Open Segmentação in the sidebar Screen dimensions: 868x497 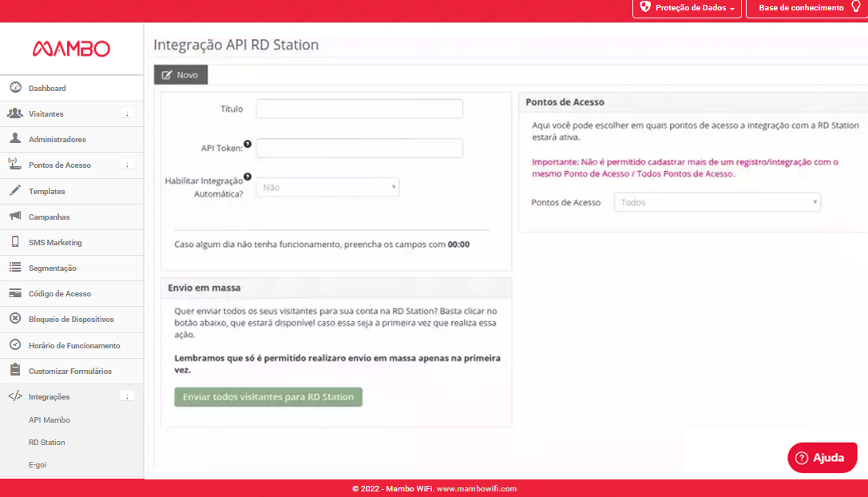pos(72,268)
